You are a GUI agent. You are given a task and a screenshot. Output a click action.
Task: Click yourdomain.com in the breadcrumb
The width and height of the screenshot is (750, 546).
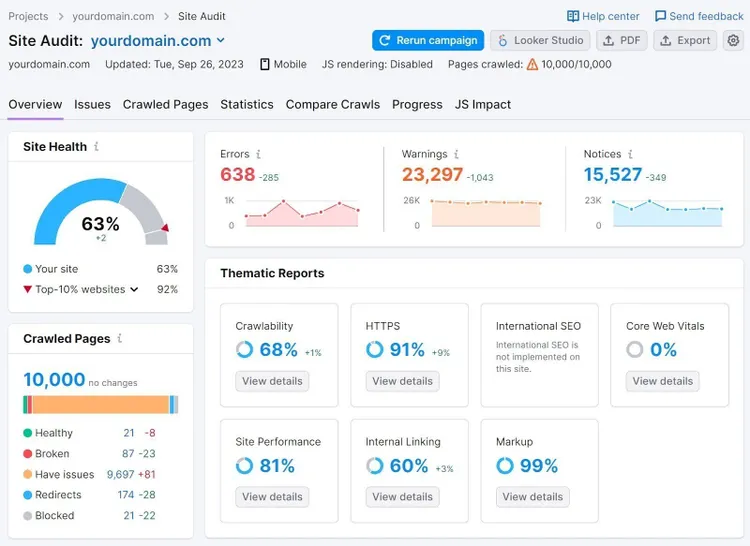[x=113, y=16]
